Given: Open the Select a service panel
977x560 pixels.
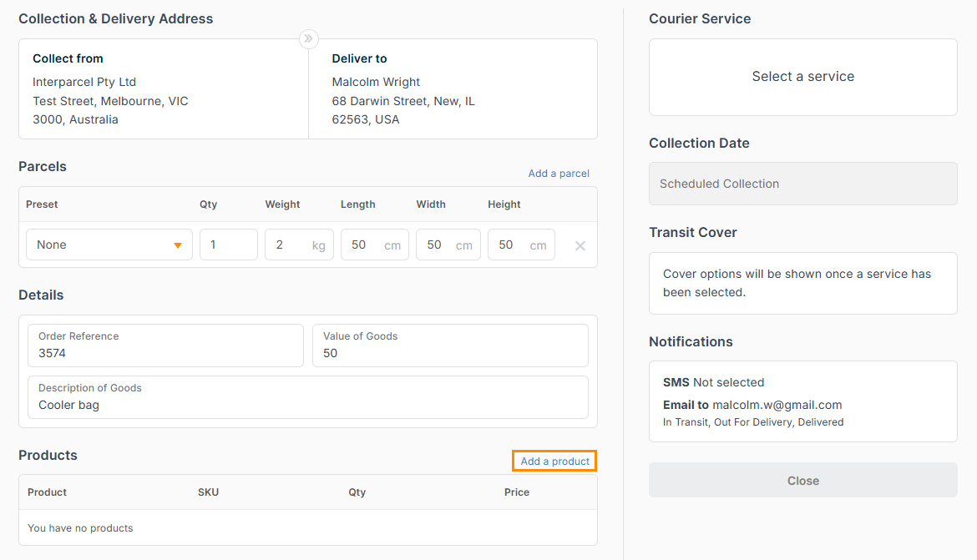Looking at the screenshot, I should point(802,77).
